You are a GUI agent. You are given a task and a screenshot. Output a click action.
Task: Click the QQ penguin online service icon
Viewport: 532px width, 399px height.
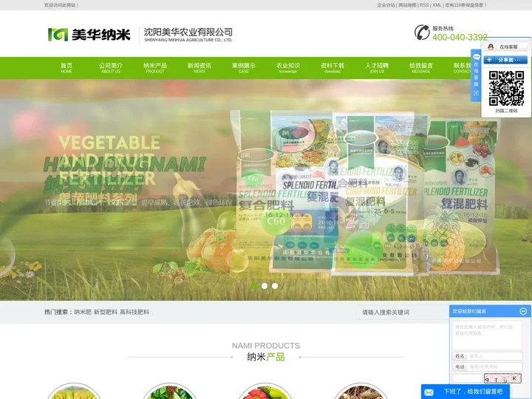click(x=491, y=47)
